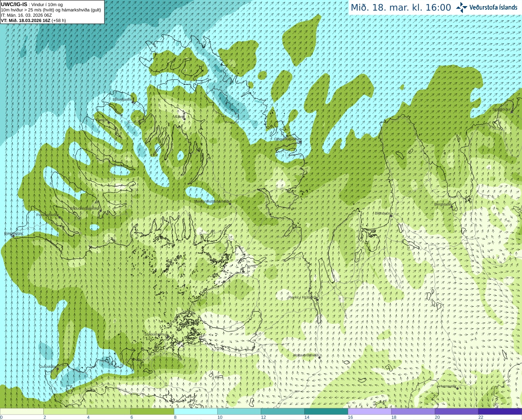Click the Patreksfjörður station label
Image resolution: width=522 pixels, height=420 pixels.
47,215
